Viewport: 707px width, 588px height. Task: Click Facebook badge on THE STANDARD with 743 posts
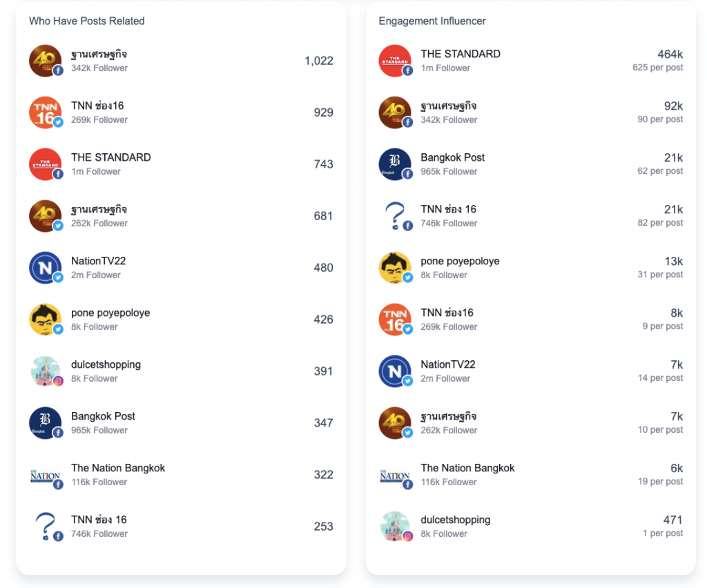[x=58, y=174]
